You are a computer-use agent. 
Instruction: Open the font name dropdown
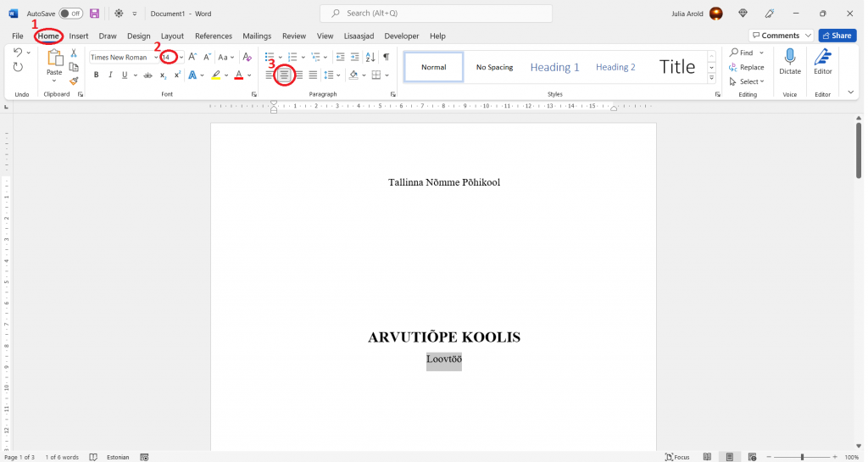156,58
